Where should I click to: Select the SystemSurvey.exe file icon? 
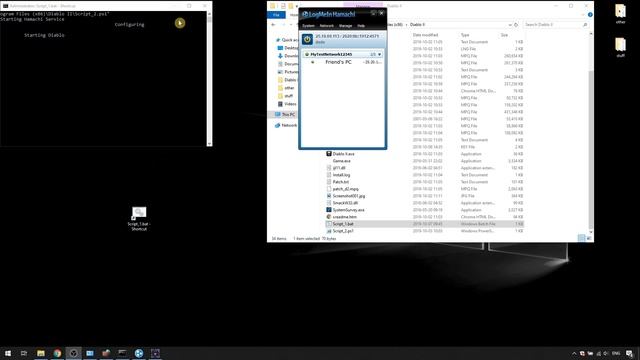coord(329,210)
